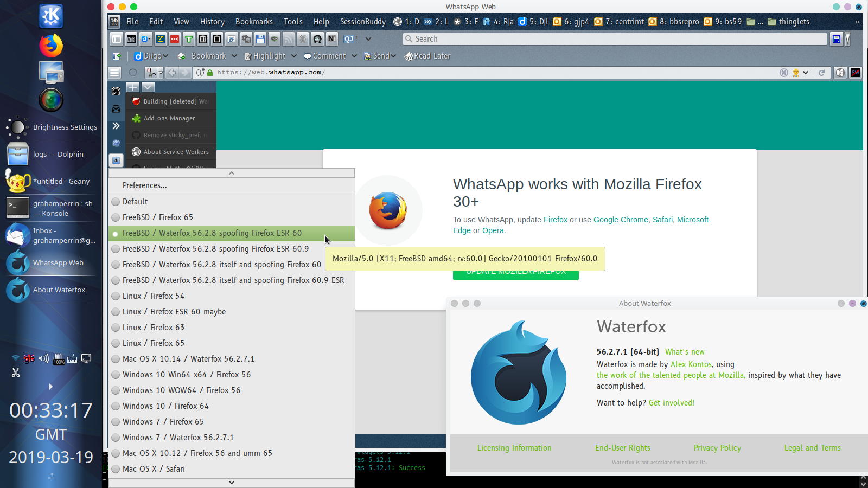Open Licensing Information in About Waterfox

514,447
